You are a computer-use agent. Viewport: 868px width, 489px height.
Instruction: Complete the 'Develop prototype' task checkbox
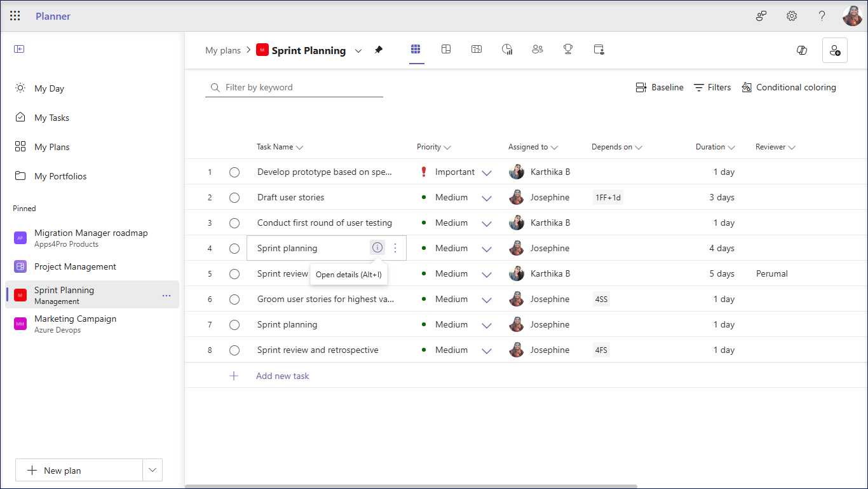pyautogui.click(x=234, y=172)
